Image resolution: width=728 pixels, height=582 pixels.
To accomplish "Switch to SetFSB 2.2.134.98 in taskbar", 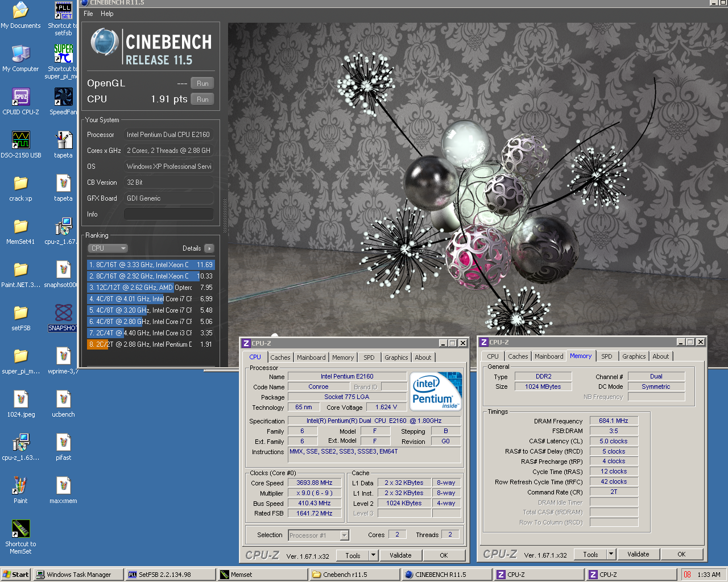I will coord(171,575).
